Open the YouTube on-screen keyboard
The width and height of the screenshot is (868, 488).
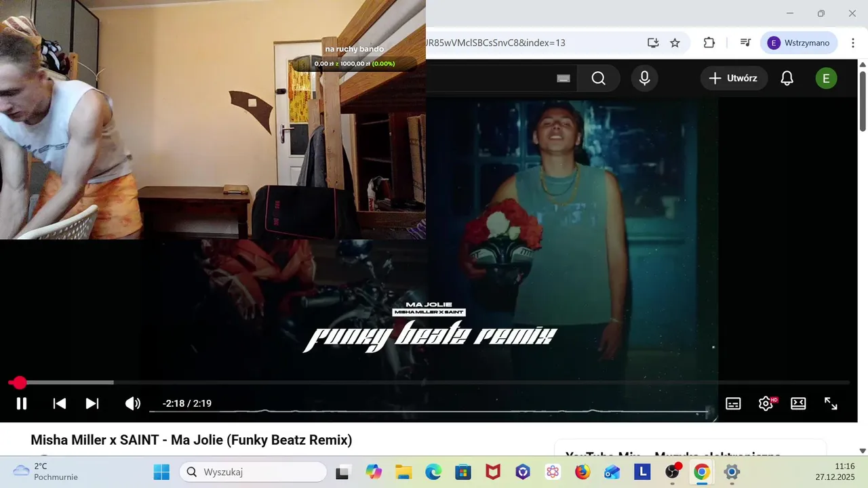564,79
